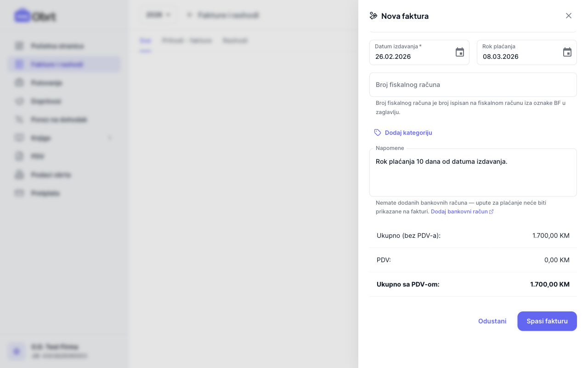Click the Pretplata sidebar icon

coord(19,193)
